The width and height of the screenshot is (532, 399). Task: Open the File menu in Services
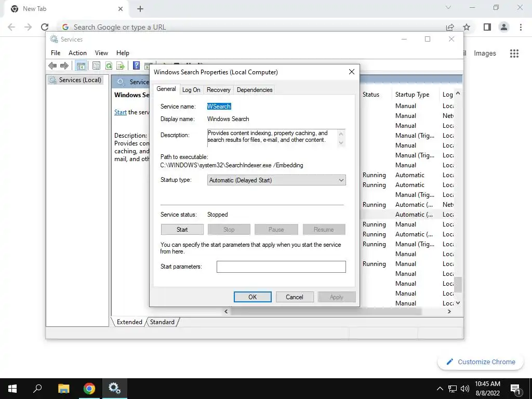(56, 53)
